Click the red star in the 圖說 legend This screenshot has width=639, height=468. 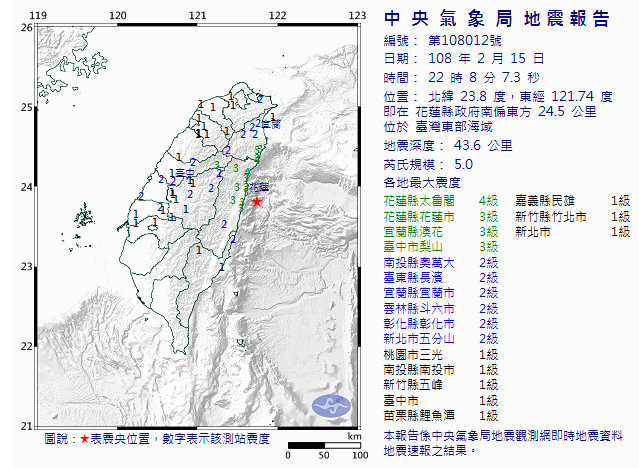tap(84, 439)
